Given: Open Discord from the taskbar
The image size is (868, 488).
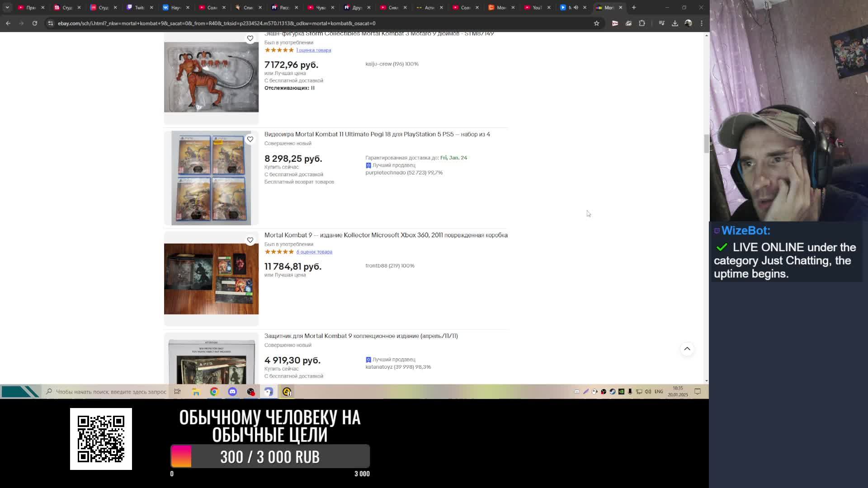Looking at the screenshot, I should pos(232,392).
